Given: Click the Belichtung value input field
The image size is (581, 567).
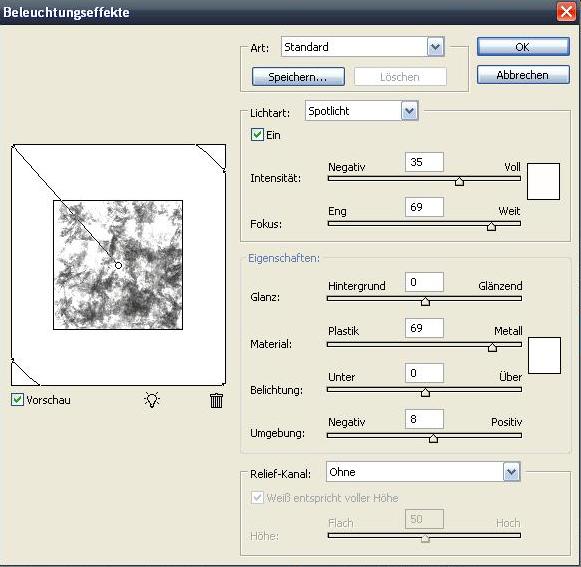Looking at the screenshot, I should pyautogui.click(x=424, y=373).
